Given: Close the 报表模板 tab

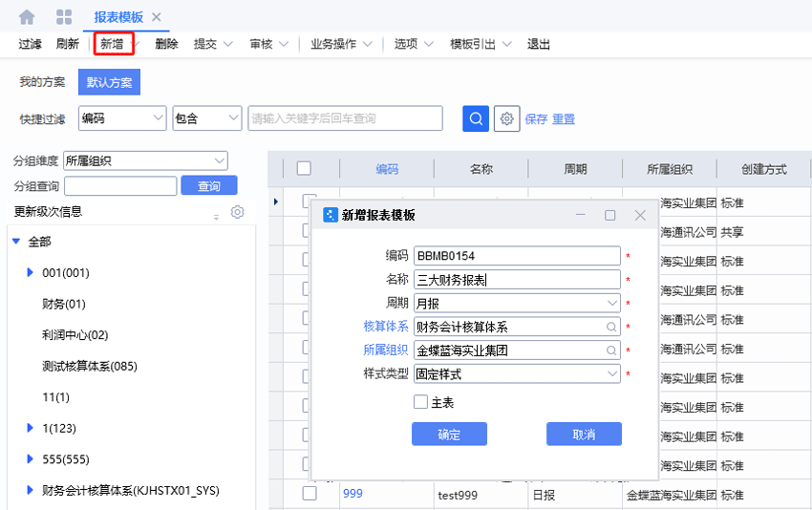Looking at the screenshot, I should 157,17.
